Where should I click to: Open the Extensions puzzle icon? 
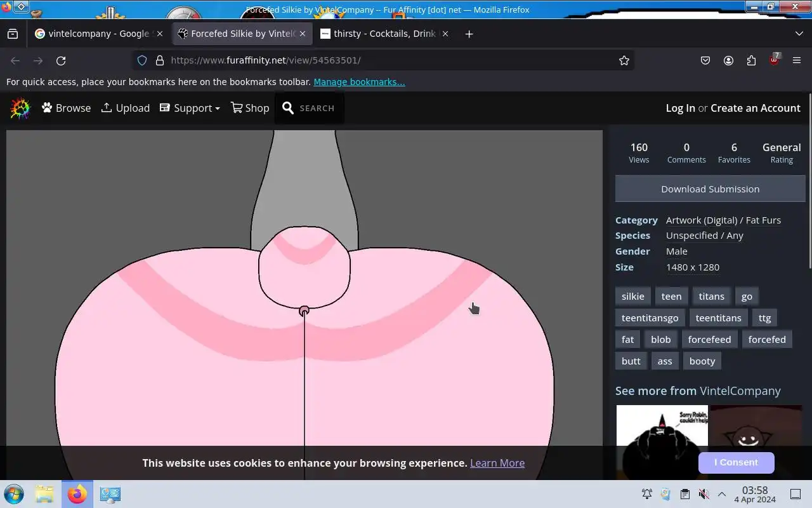(751, 60)
